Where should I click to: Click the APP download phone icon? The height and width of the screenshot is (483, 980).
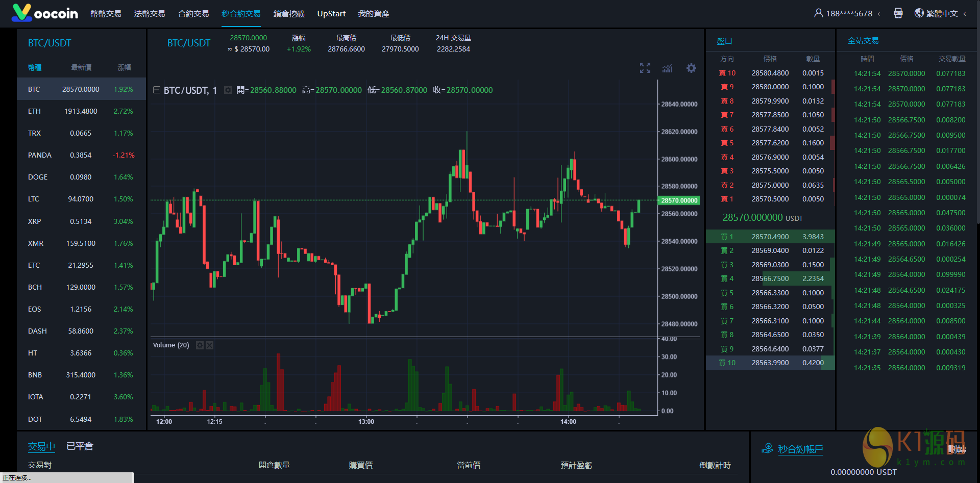point(898,13)
